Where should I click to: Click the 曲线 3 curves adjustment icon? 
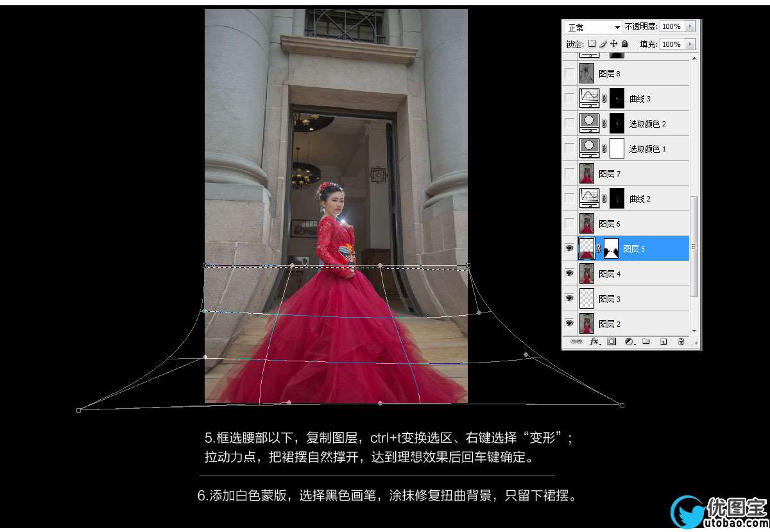click(x=589, y=98)
